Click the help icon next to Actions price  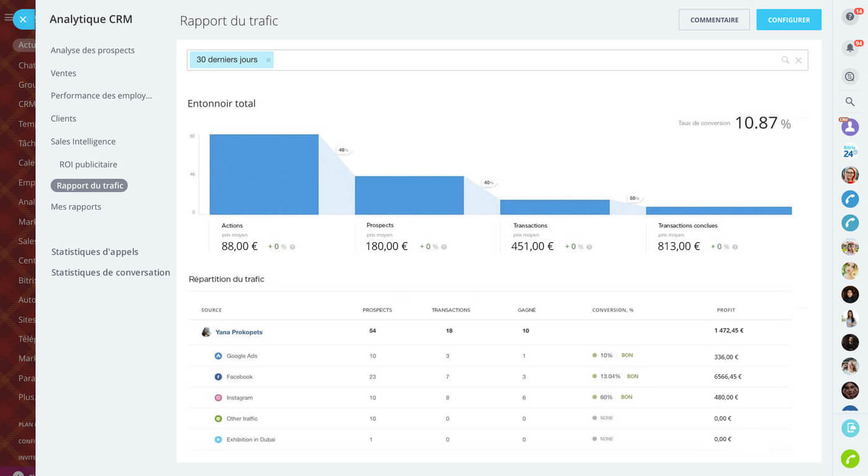pyautogui.click(x=293, y=247)
